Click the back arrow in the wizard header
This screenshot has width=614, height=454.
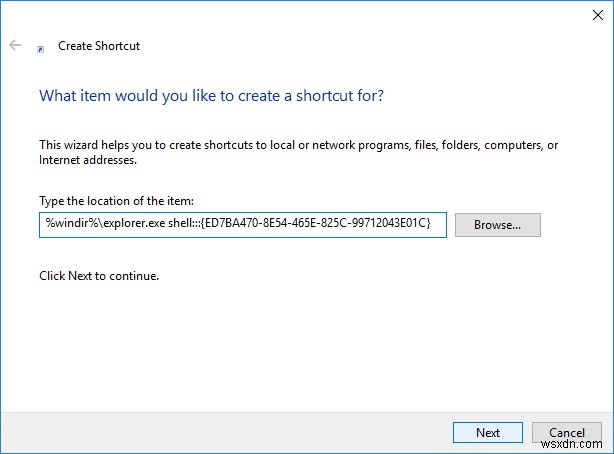point(15,45)
